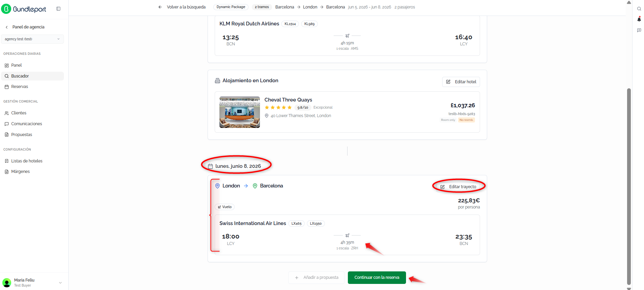The height and width of the screenshot is (290, 644).
Task: Click the Volver a la búsqueda link
Action: pyautogui.click(x=186, y=7)
